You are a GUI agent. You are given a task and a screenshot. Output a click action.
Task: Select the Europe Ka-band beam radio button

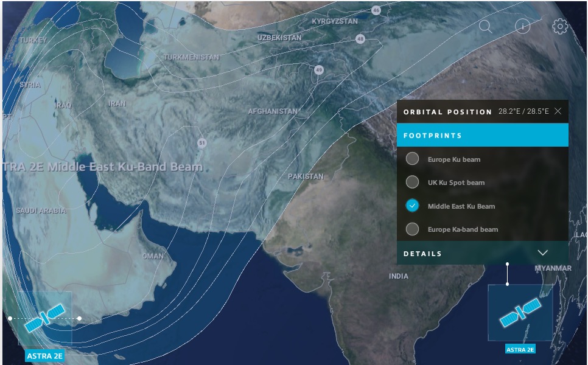coord(412,229)
